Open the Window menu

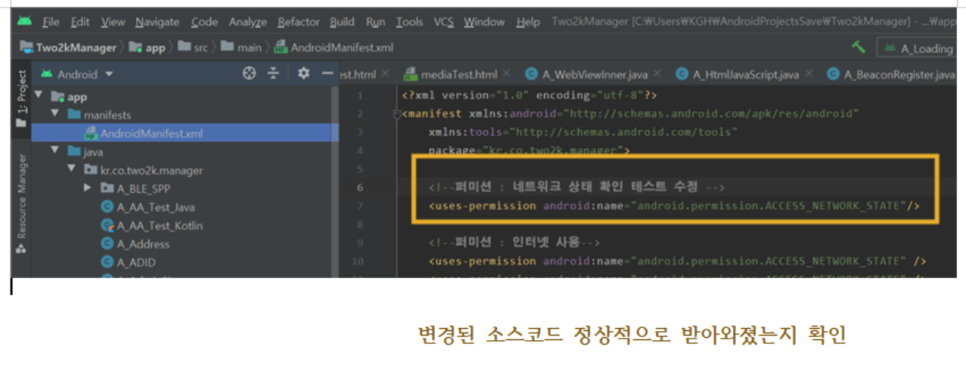pyautogui.click(x=484, y=22)
